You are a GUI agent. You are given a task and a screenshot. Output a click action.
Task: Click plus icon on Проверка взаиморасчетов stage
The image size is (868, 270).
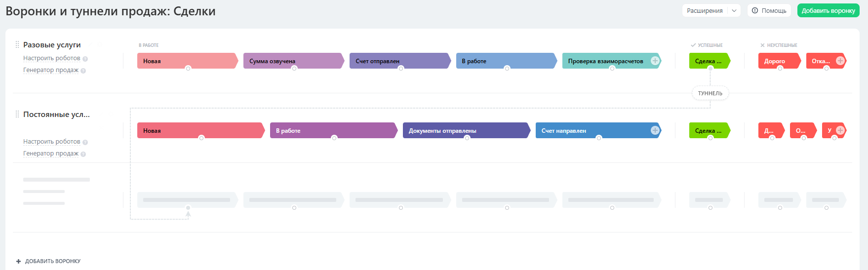pyautogui.click(x=655, y=61)
